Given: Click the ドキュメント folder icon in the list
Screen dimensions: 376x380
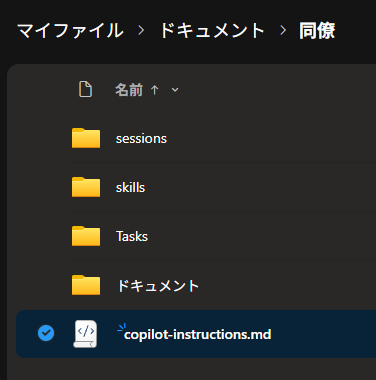Looking at the screenshot, I should (86, 285).
